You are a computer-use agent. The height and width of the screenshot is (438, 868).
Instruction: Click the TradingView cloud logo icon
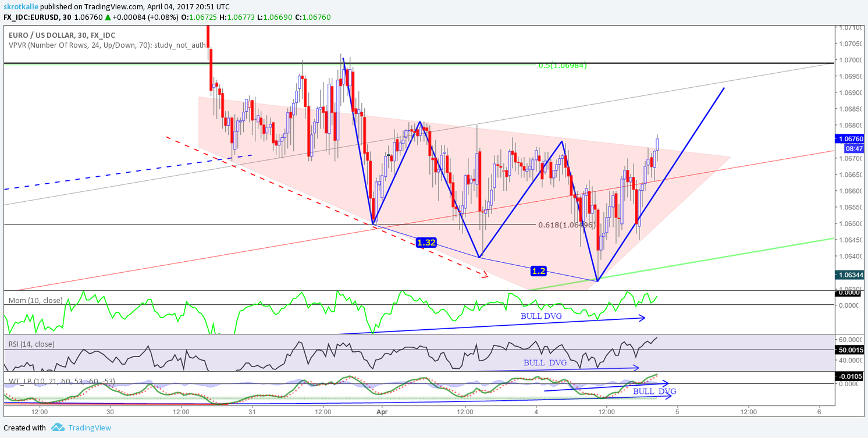(x=58, y=428)
